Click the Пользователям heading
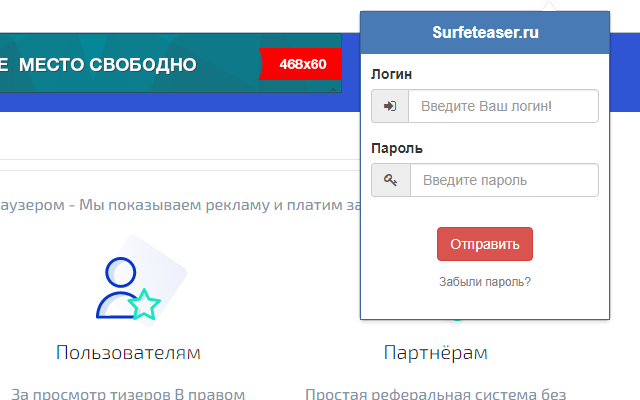 128,352
